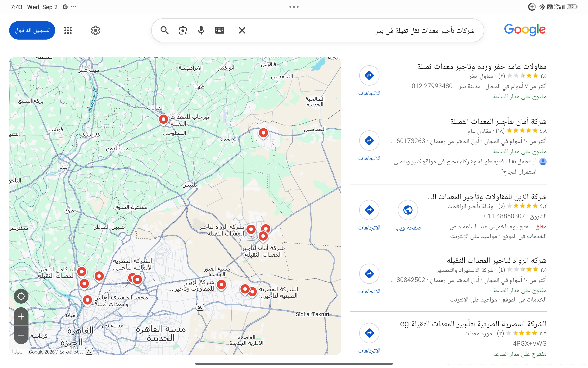The width and height of the screenshot is (588, 368).
Task: Select map pin above شركة أمان label
Action: [x=263, y=236]
